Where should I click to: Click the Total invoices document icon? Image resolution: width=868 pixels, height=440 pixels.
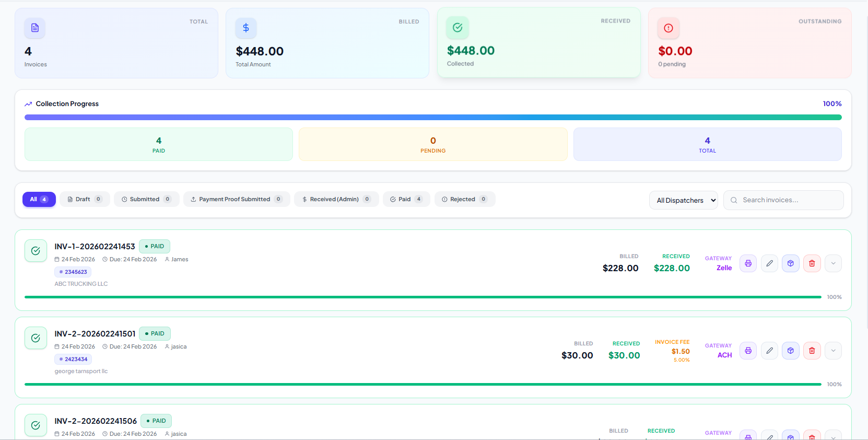35,28
